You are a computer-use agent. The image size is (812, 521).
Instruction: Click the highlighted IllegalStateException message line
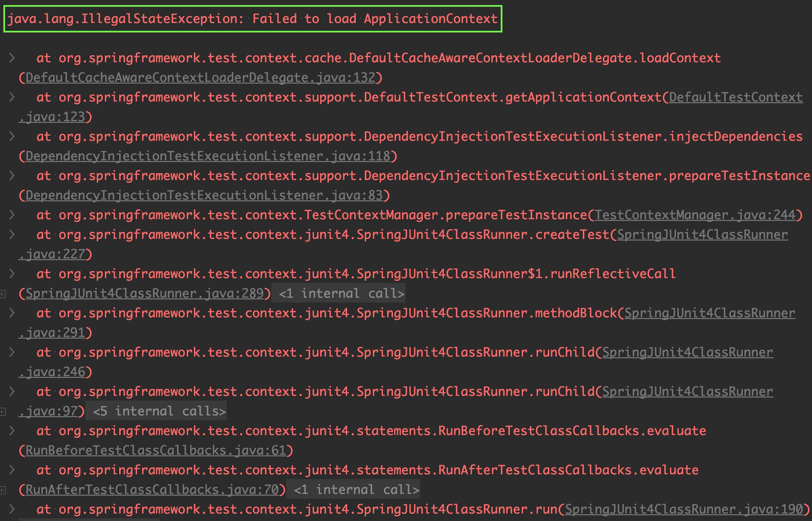[x=252, y=19]
